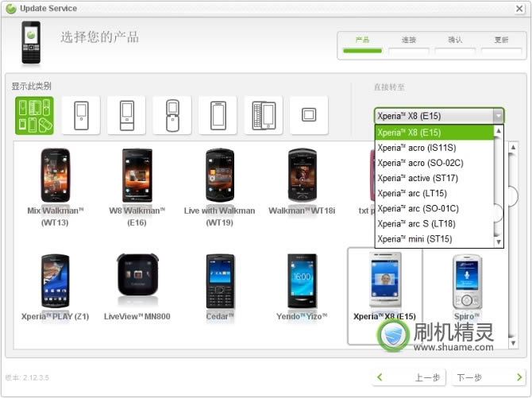Filter by candybar phone category
Image resolution: width=532 pixels, height=398 pixels.
80,116
